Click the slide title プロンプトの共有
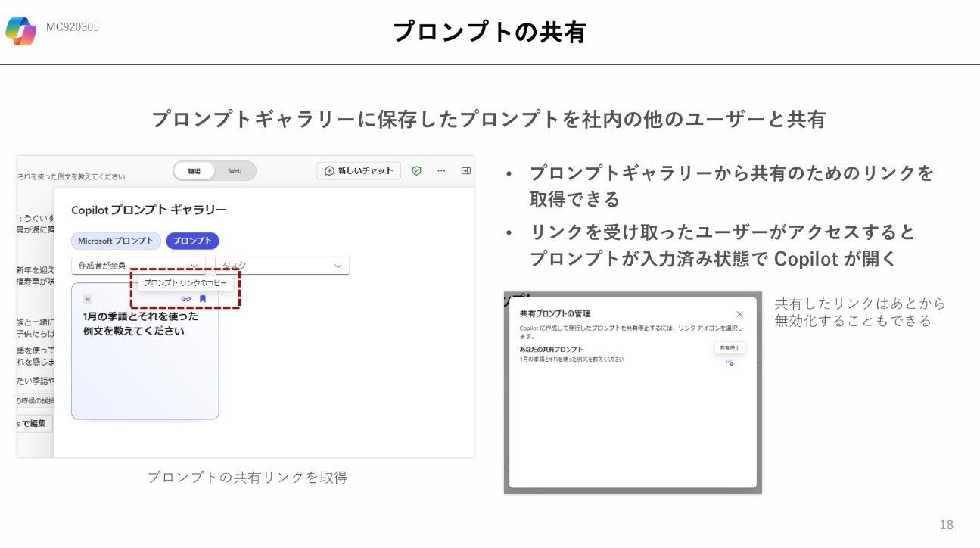980x548 pixels. [x=490, y=32]
